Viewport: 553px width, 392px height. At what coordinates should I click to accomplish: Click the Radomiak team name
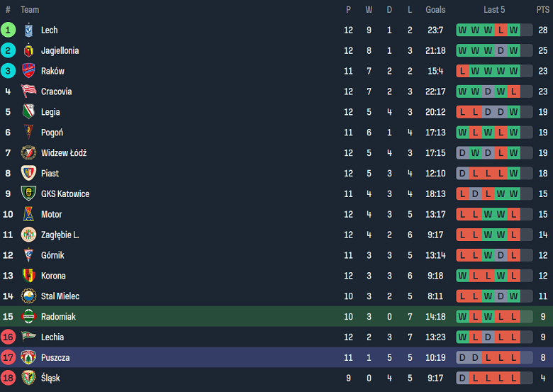(58, 317)
